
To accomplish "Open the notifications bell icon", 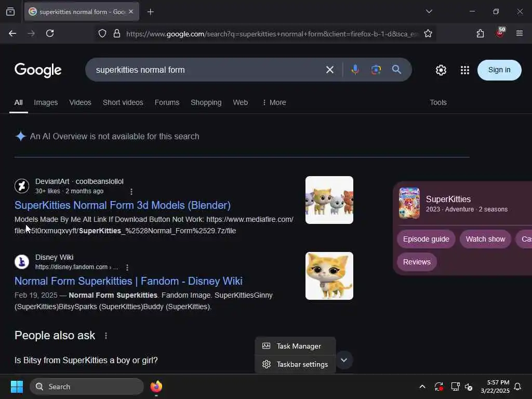I will tap(517, 387).
